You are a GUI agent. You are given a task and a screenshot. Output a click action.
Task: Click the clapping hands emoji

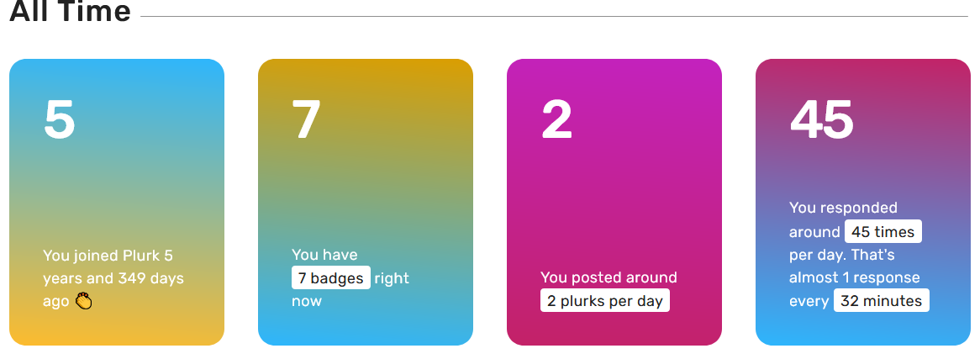pyautogui.click(x=84, y=302)
